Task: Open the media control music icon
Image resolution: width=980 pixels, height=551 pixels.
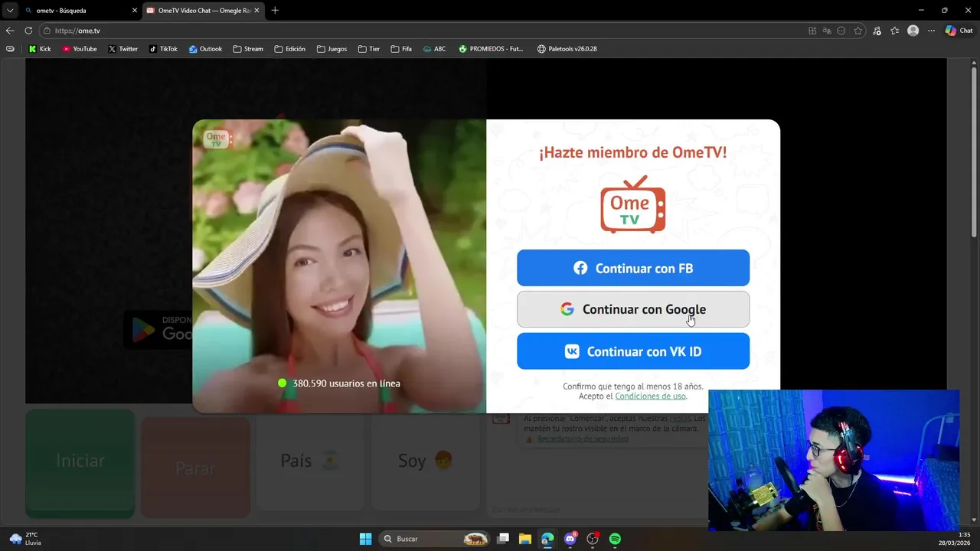Action: coord(877,31)
